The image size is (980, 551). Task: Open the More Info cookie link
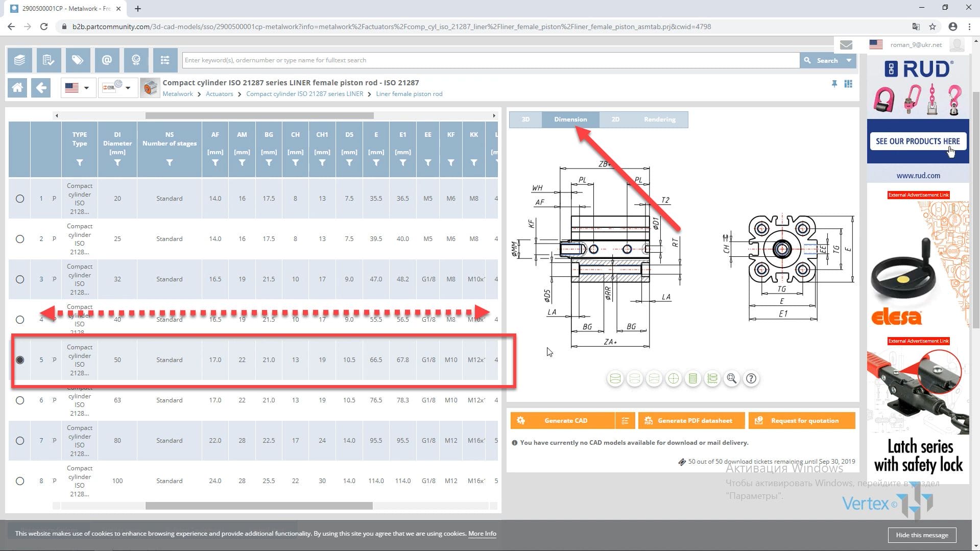tap(482, 533)
